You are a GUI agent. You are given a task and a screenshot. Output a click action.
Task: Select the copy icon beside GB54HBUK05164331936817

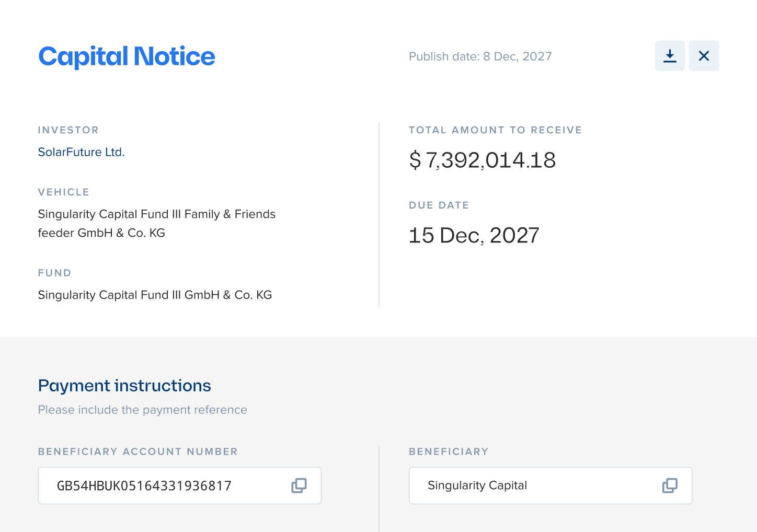298,485
